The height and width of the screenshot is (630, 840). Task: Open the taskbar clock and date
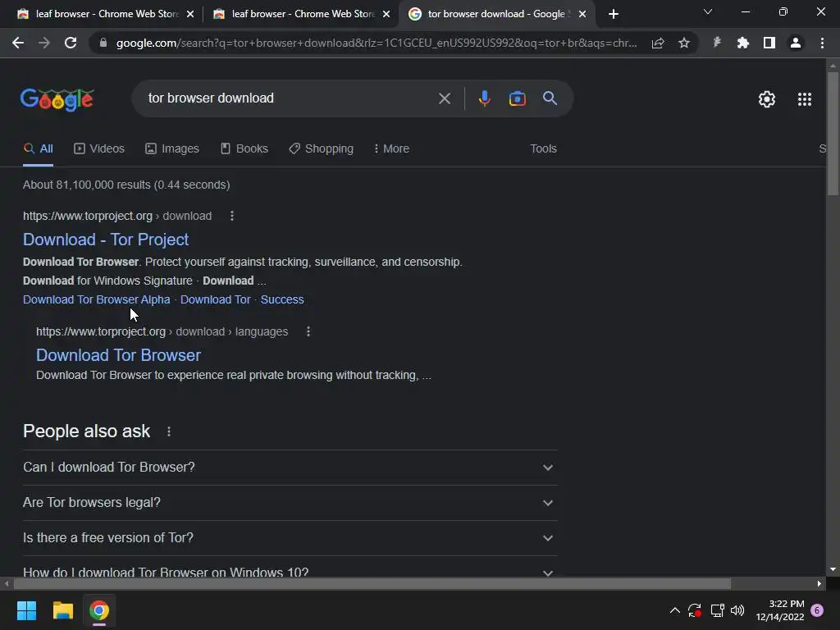780,610
